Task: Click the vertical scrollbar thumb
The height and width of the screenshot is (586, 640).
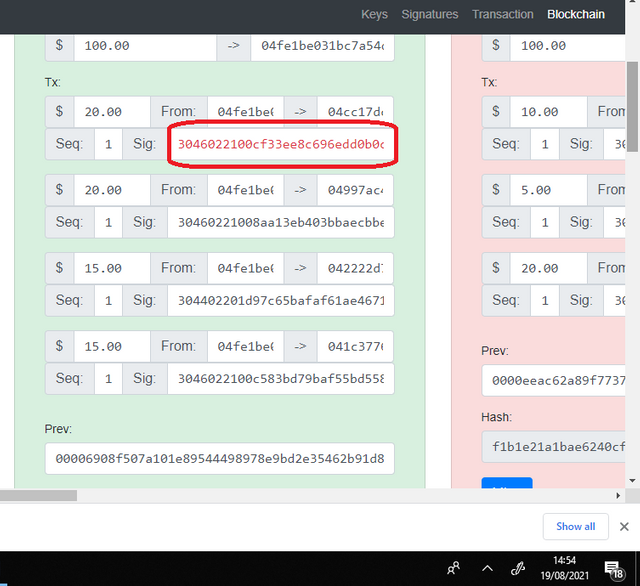Action: pyautogui.click(x=632, y=107)
